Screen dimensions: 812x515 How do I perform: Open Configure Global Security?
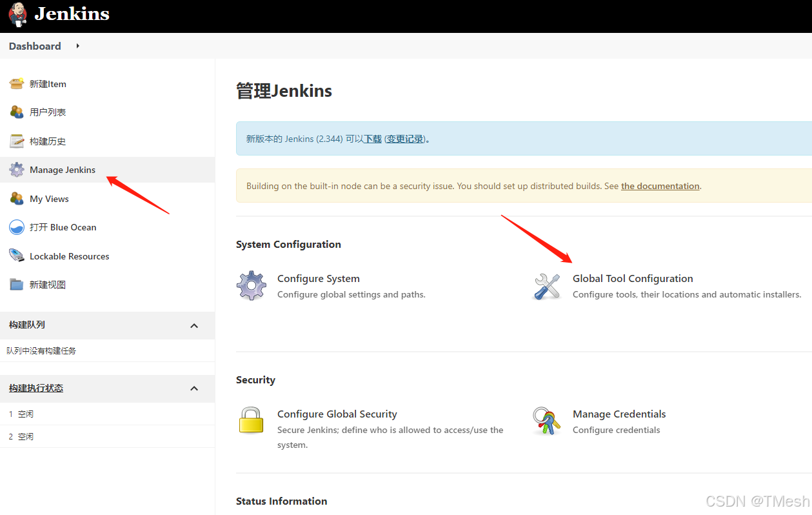337,414
